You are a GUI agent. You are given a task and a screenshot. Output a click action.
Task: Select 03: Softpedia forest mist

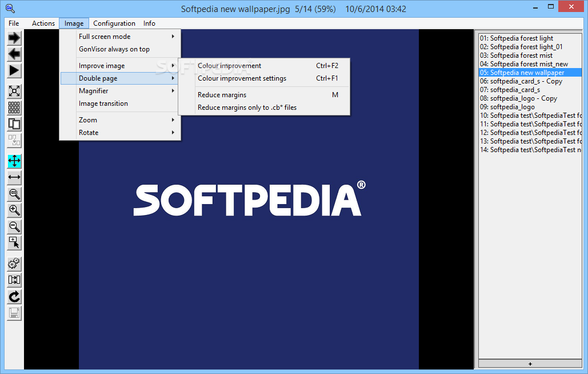pos(530,55)
